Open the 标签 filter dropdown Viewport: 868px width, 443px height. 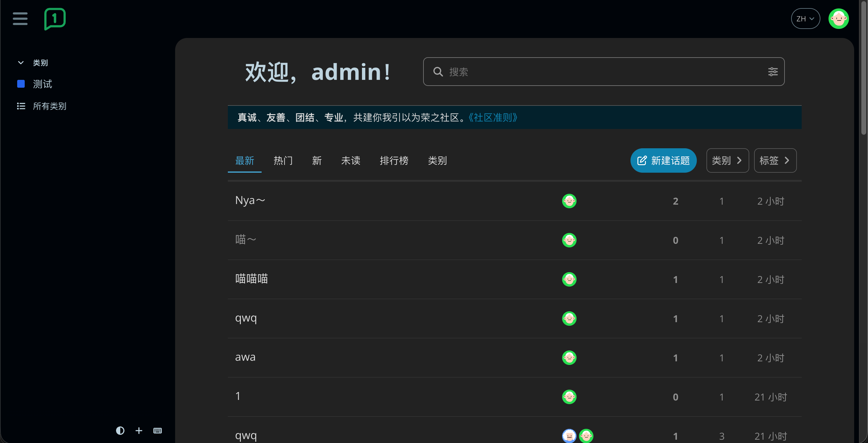[775, 160]
